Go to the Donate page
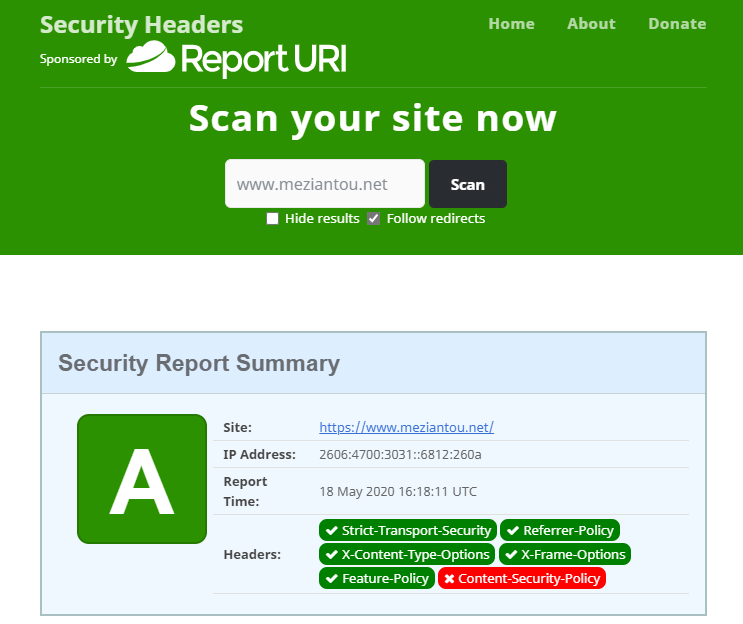The width and height of the screenshot is (743, 624). 677,24
